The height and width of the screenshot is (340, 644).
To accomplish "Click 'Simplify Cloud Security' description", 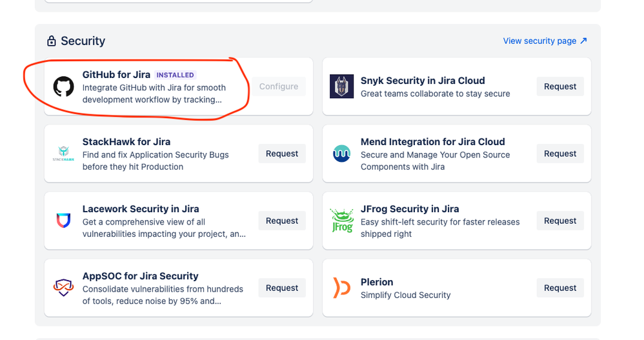I will tap(406, 295).
